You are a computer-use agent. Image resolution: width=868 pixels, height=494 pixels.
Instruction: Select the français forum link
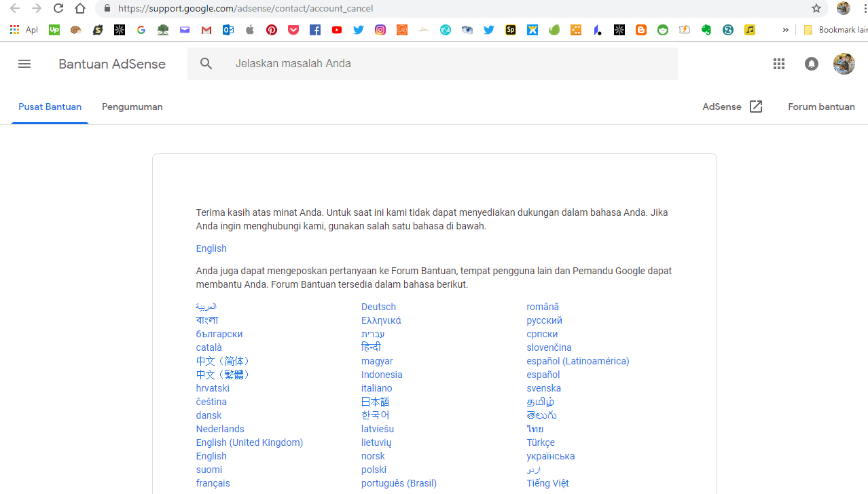coord(213,483)
